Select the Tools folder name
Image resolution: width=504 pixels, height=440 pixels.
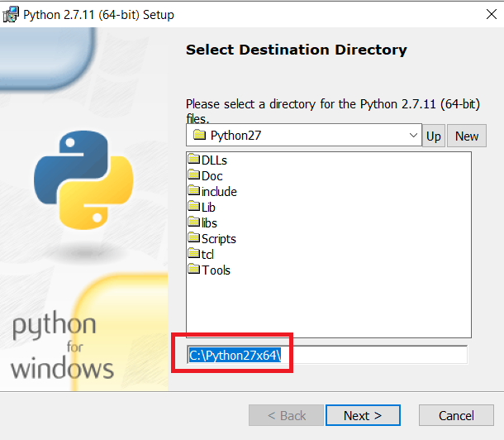pyautogui.click(x=216, y=270)
